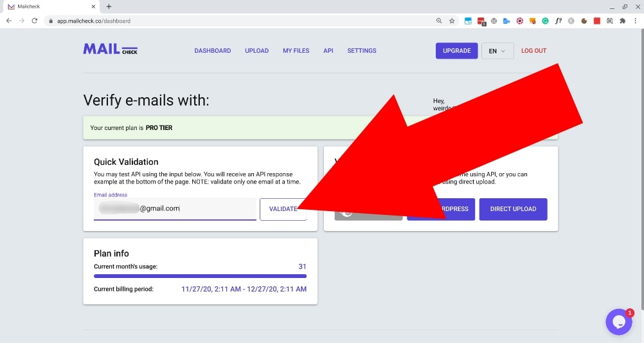
Task: View site info via the lock icon
Action: click(51, 21)
